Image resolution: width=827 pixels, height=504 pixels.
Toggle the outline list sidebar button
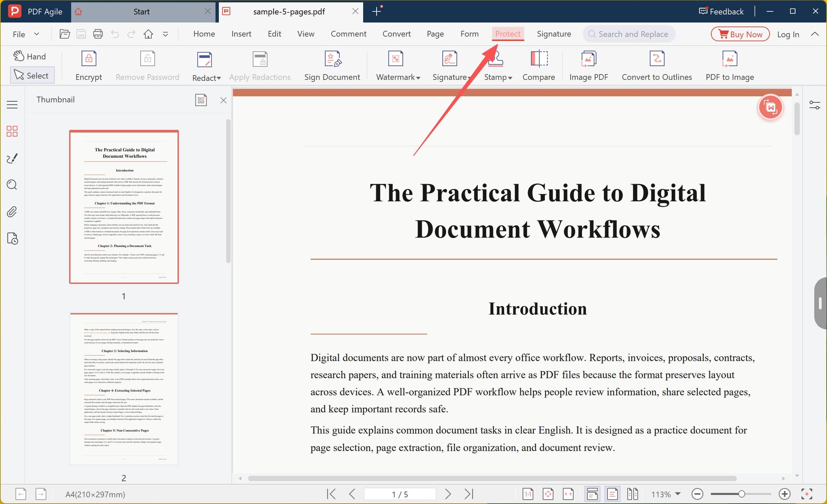(x=12, y=105)
